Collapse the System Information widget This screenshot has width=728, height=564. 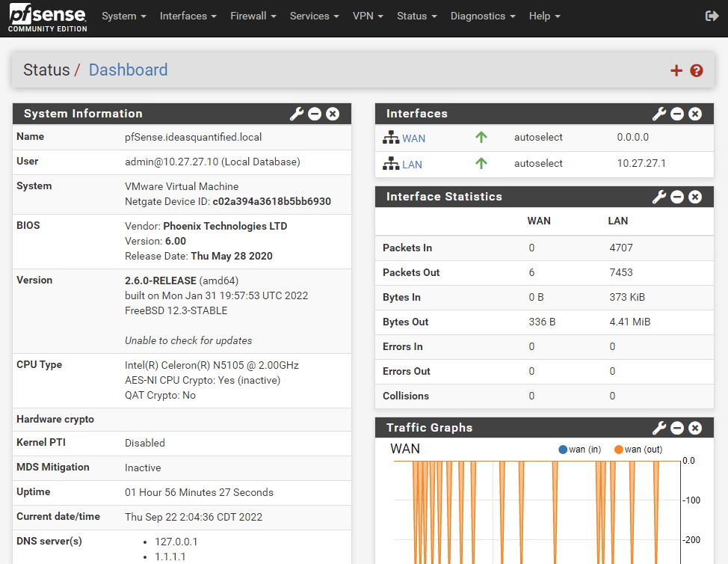pos(315,114)
